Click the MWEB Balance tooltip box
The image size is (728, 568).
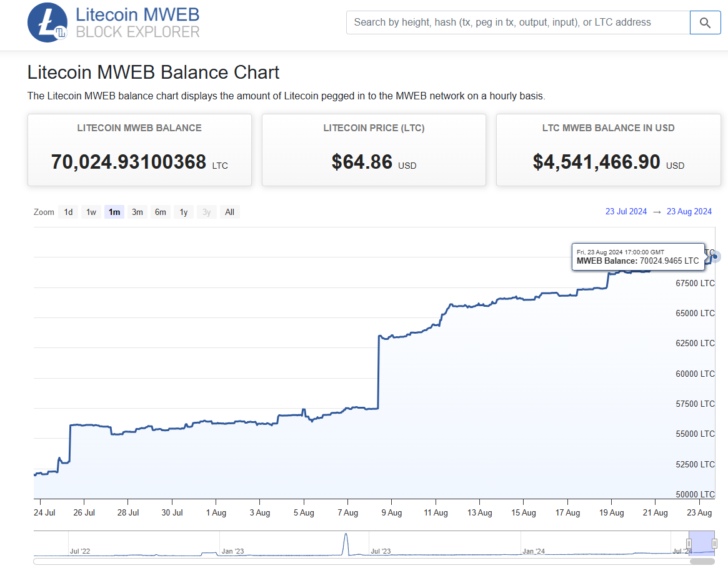[x=638, y=257]
